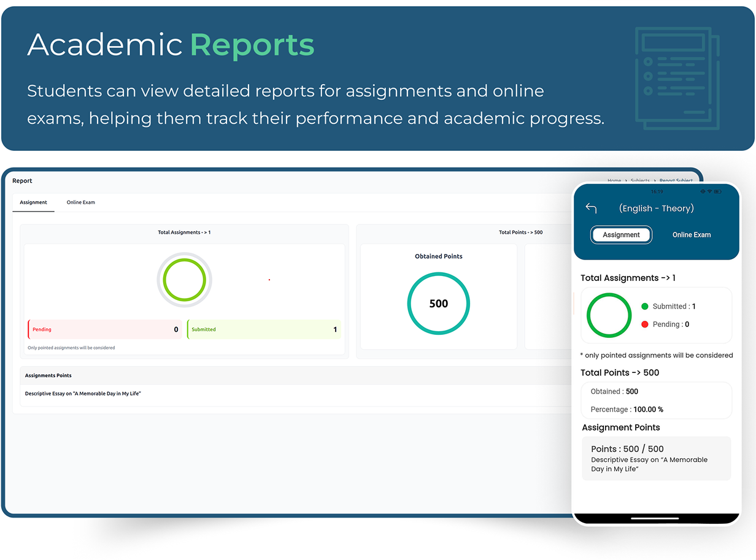Click the battery icon in the phone status bar
756x560 pixels.
point(717,191)
